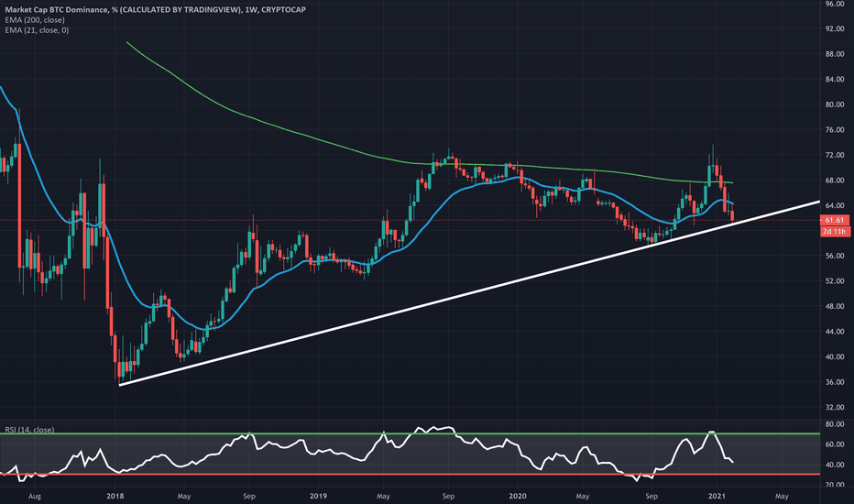The height and width of the screenshot is (504, 854).
Task: Click the RSI scale value 60.00
Action: pos(835,444)
